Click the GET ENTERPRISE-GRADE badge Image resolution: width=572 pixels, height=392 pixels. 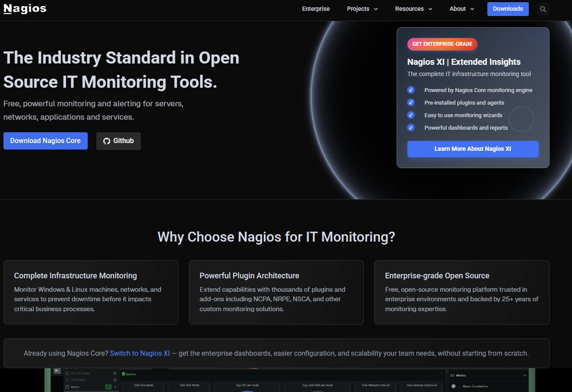[x=442, y=44]
